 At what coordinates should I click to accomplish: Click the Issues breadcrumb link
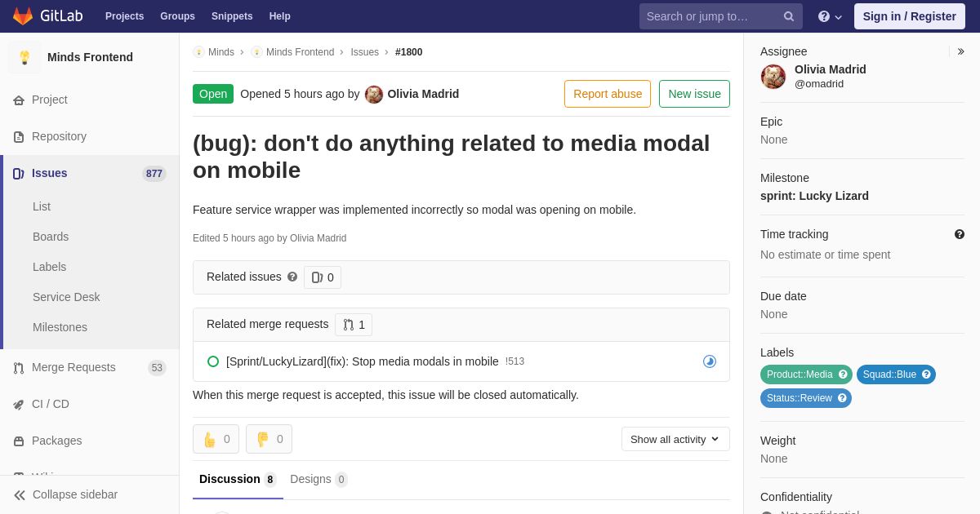click(x=364, y=52)
